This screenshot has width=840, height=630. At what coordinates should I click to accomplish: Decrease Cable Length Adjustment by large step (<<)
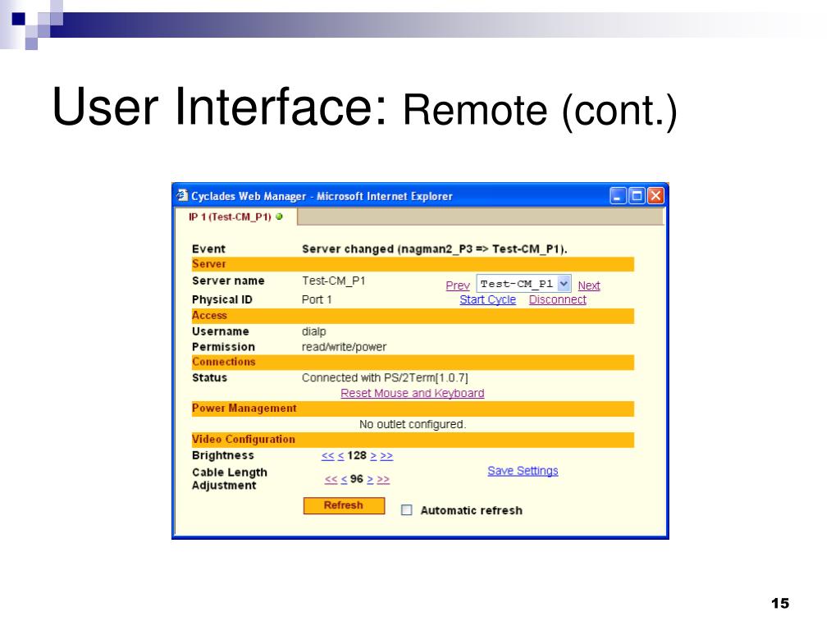pos(331,479)
